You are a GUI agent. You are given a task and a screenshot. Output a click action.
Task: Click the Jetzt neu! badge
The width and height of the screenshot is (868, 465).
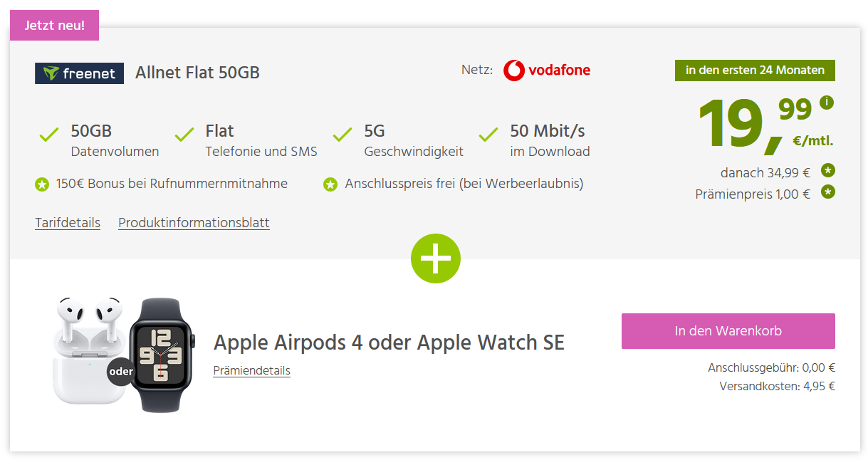[54, 26]
